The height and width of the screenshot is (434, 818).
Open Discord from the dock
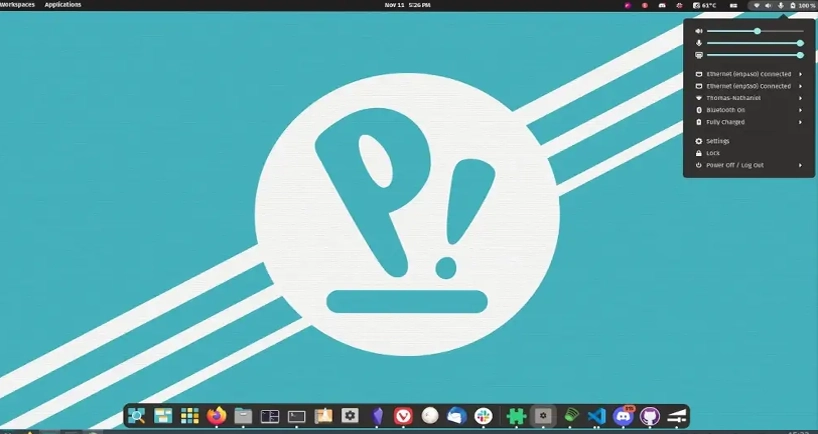tap(624, 415)
